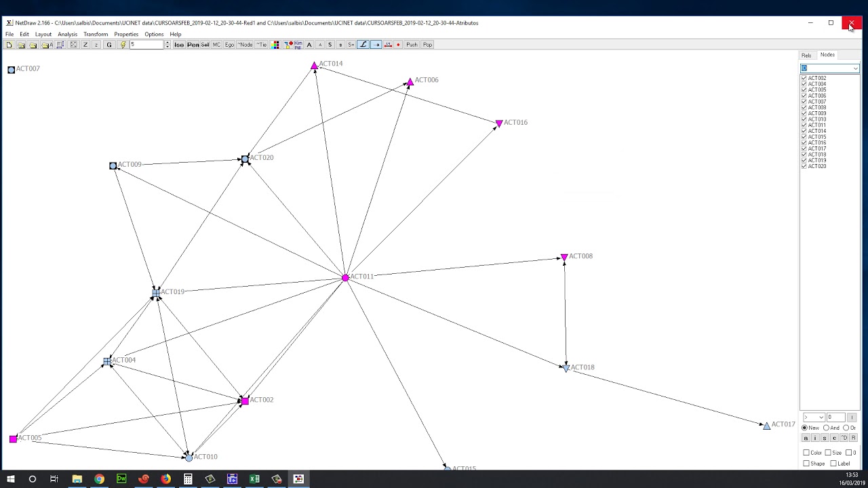Open File Explorer from the taskbar
Screen dimensions: 868x488
pyautogui.click(x=77, y=479)
